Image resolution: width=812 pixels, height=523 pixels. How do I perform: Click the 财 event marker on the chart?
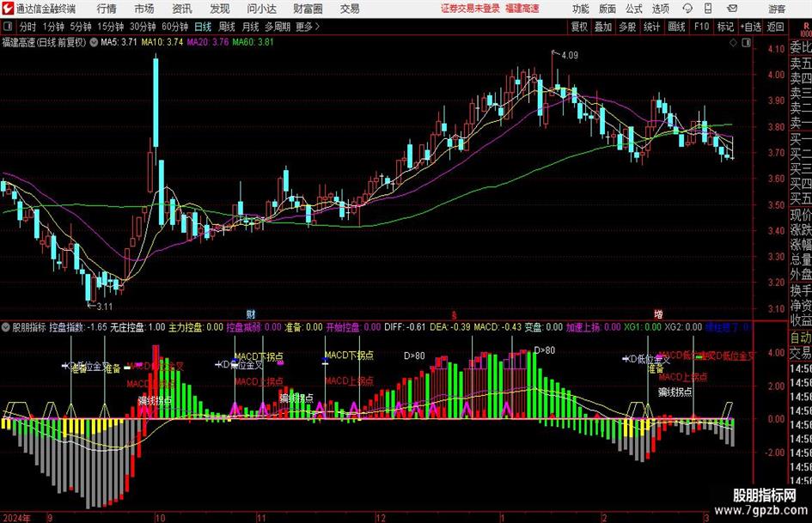point(251,314)
